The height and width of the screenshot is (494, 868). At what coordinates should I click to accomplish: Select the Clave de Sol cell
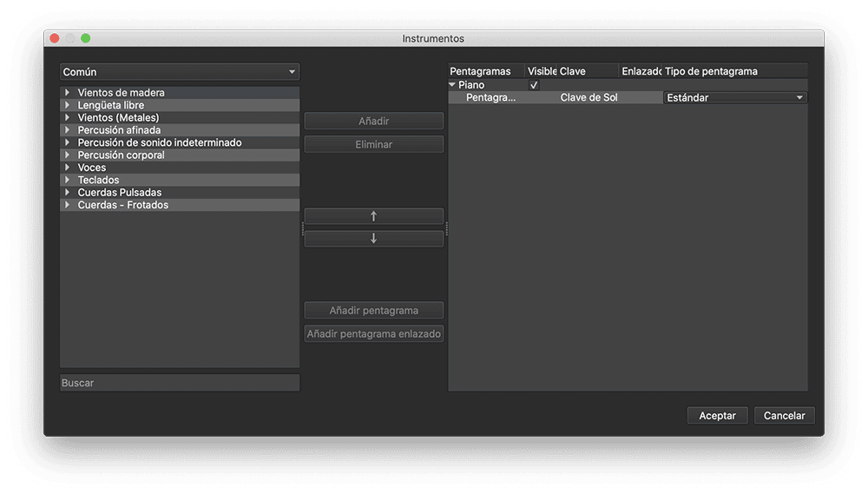point(589,98)
